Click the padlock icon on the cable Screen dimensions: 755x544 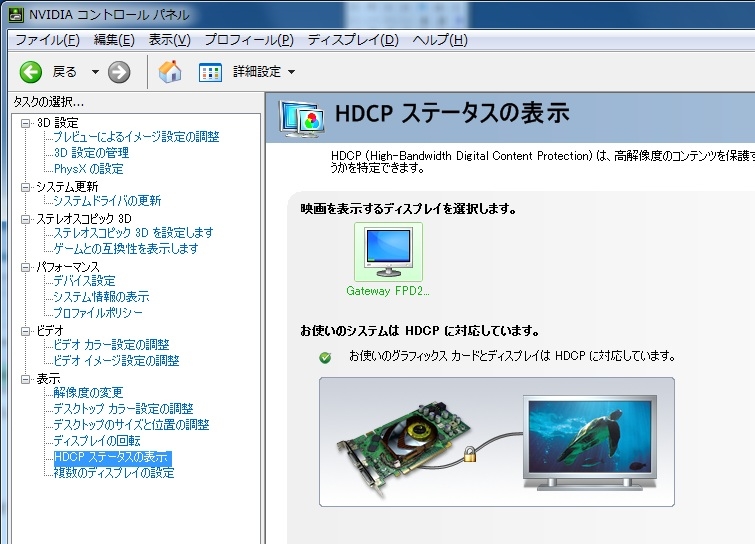click(x=469, y=453)
